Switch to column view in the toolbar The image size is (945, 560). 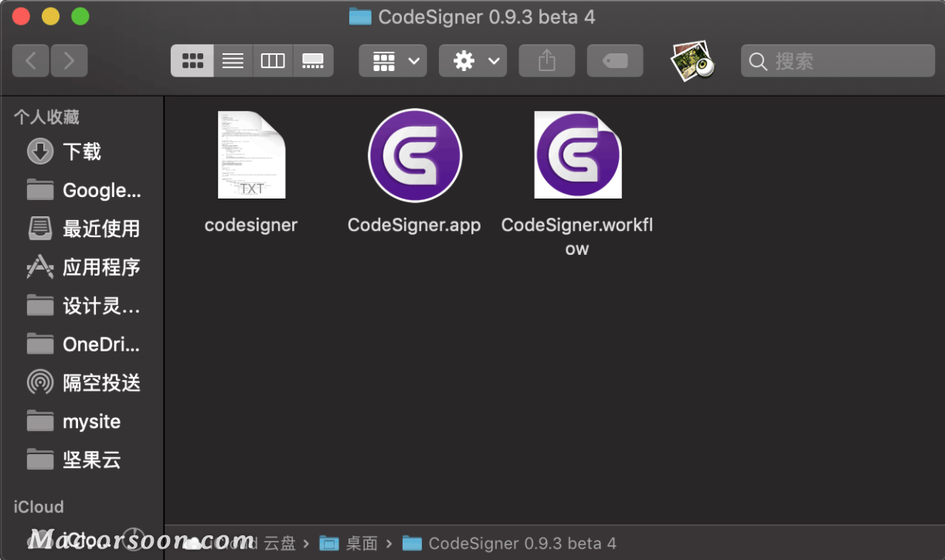coord(272,60)
